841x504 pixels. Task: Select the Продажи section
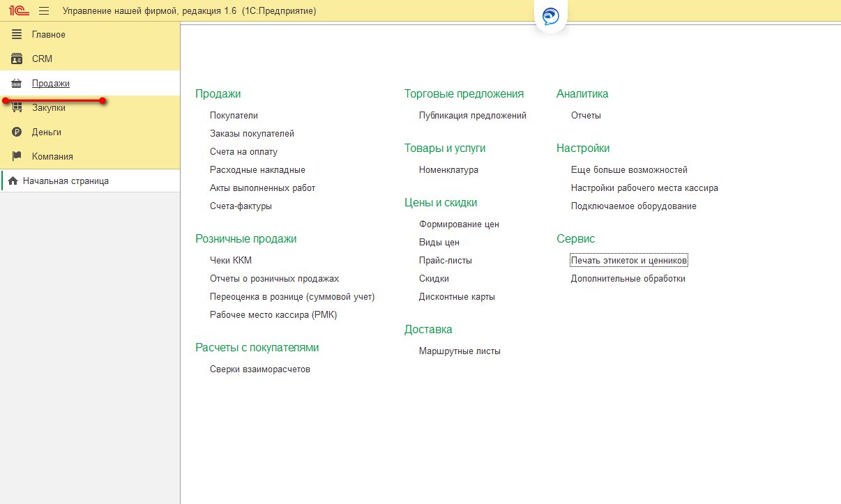pyautogui.click(x=90, y=83)
